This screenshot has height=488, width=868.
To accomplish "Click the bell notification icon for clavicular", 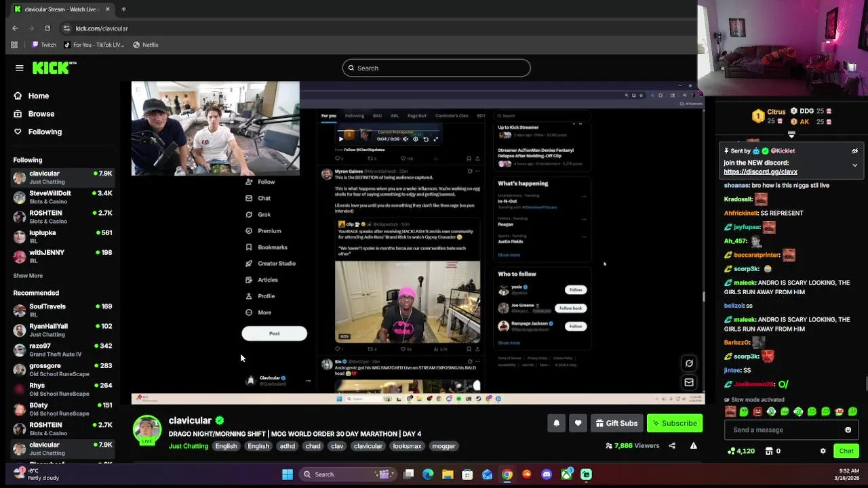I will pyautogui.click(x=556, y=423).
